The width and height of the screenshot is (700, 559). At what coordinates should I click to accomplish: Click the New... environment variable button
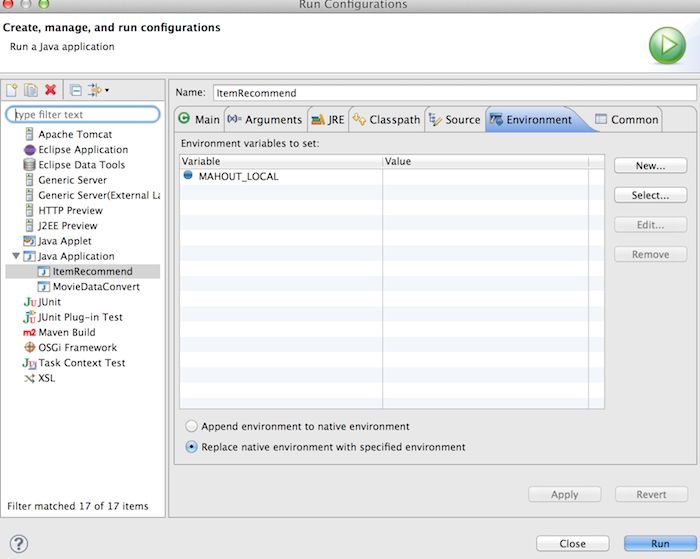click(650, 166)
